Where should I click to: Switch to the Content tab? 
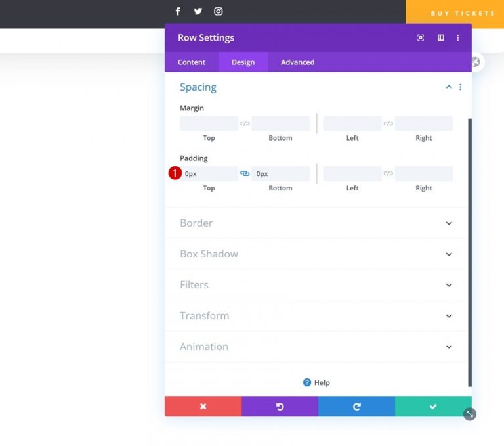192,62
